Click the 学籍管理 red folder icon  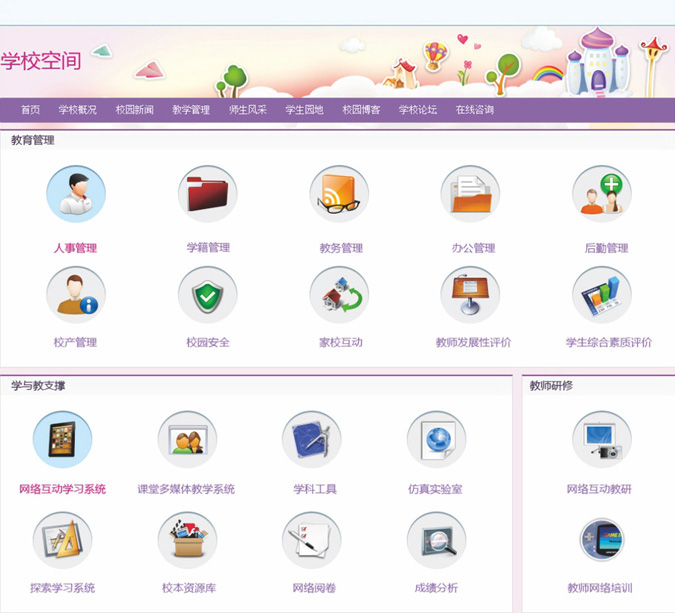click(207, 194)
